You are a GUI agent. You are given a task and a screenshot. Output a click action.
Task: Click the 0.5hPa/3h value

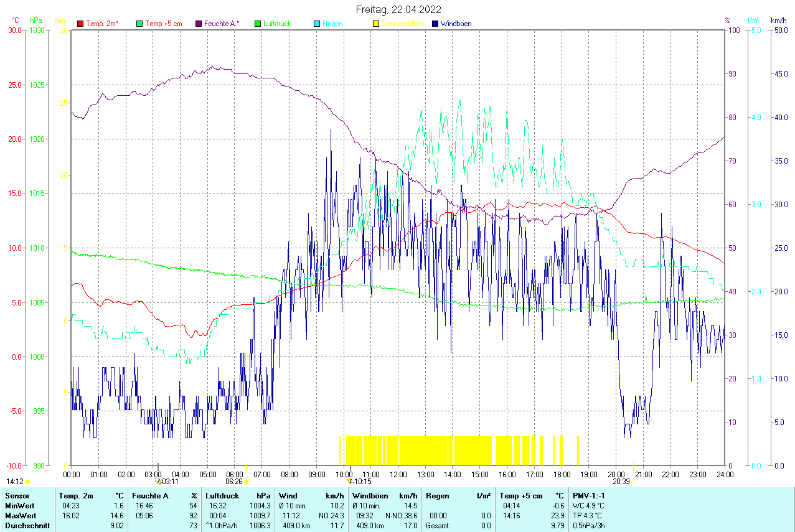pos(588,526)
